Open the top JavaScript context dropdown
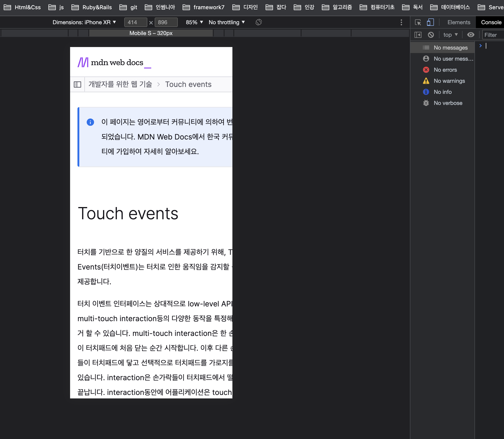504x439 pixels. click(x=450, y=35)
